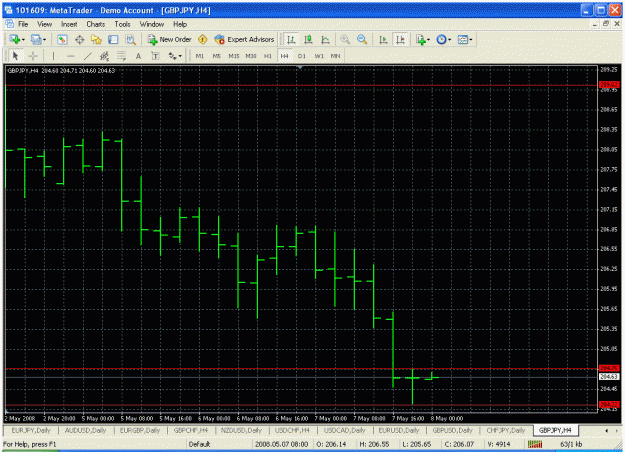Viewport: 625px width, 452px height.
Task: Click the Zoom In magnifier icon
Action: point(345,39)
